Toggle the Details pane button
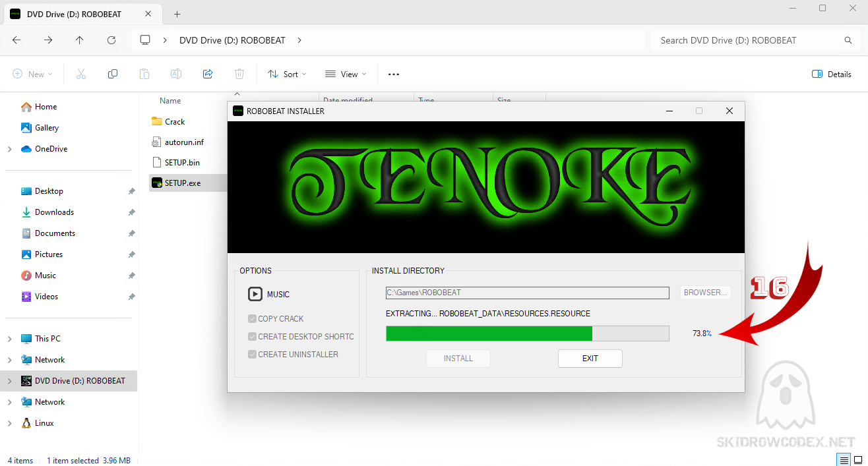 (x=832, y=74)
